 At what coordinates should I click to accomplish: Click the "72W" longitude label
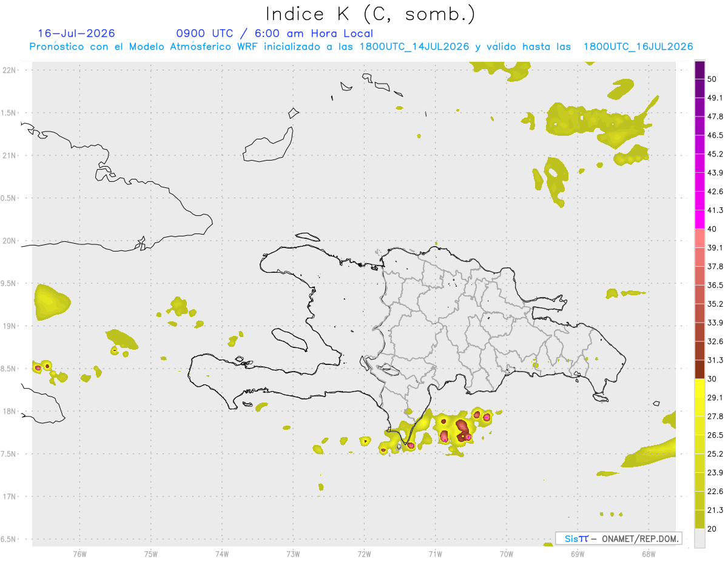coord(364,554)
